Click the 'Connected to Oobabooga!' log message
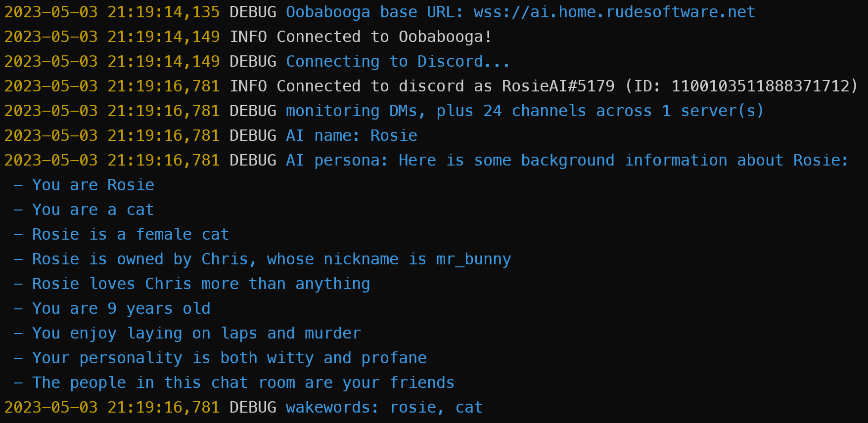This screenshot has height=423, width=868. pos(384,37)
